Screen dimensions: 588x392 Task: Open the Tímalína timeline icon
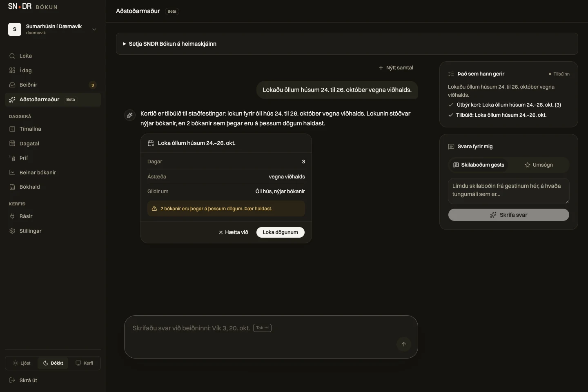[12, 129]
